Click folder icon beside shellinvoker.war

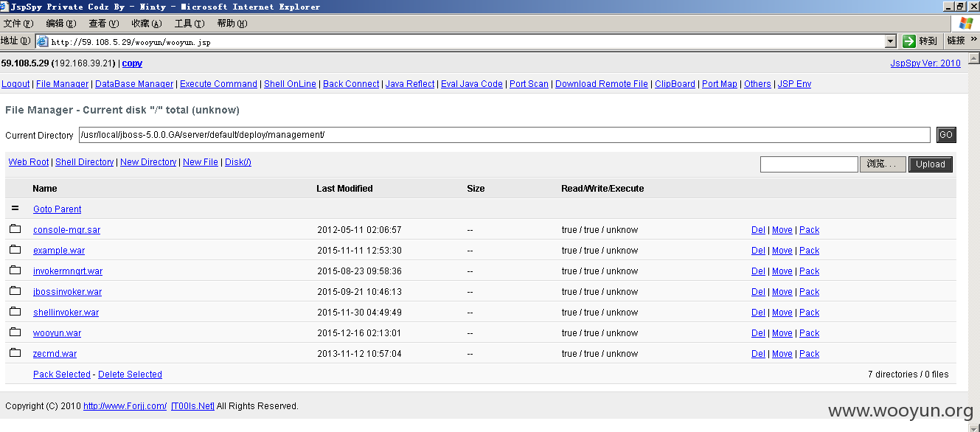point(15,312)
